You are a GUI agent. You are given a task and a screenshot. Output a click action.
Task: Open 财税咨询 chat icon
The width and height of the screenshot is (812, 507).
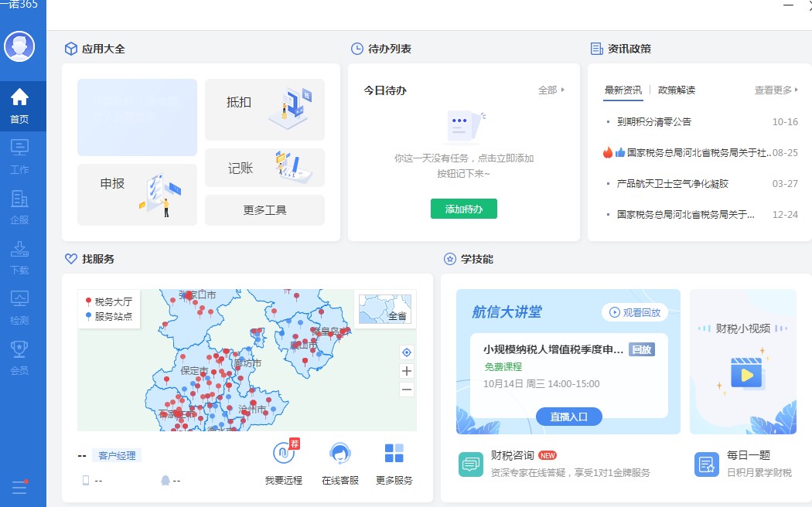471,464
